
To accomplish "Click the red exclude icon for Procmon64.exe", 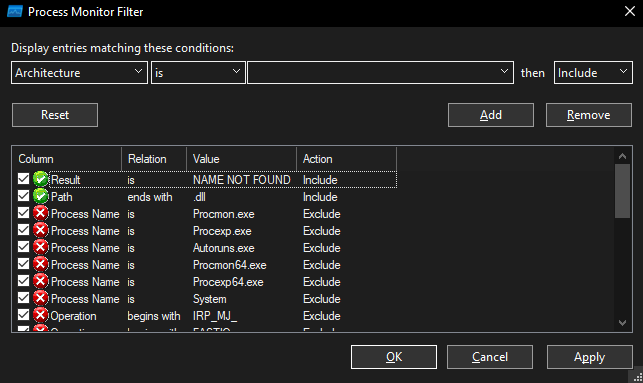I will tap(41, 264).
